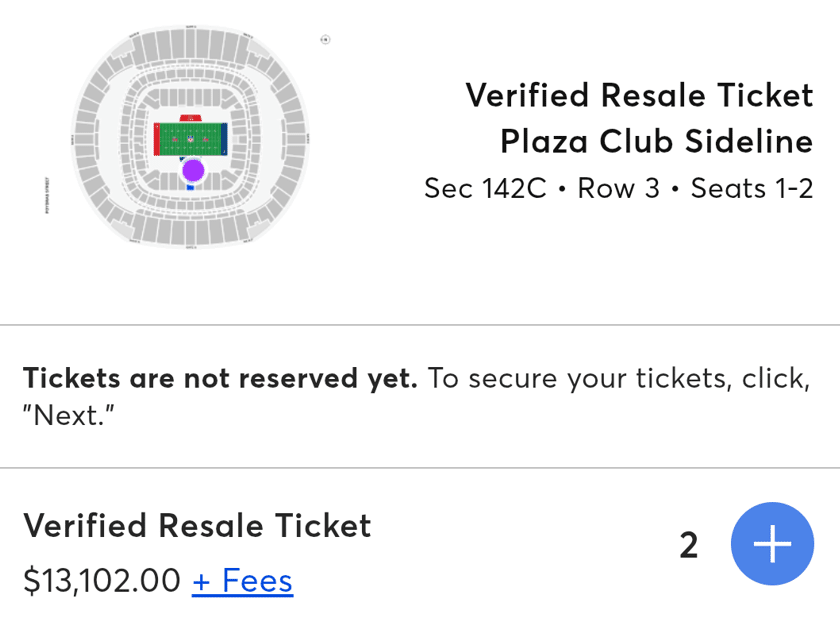Select the red end zone on field

157,139
